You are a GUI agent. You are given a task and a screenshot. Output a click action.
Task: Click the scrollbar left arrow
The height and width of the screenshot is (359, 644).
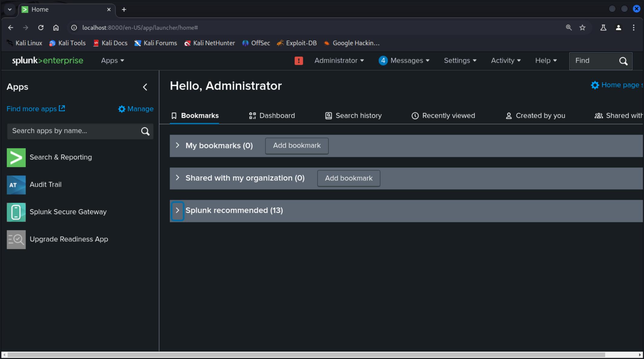(x=4, y=355)
